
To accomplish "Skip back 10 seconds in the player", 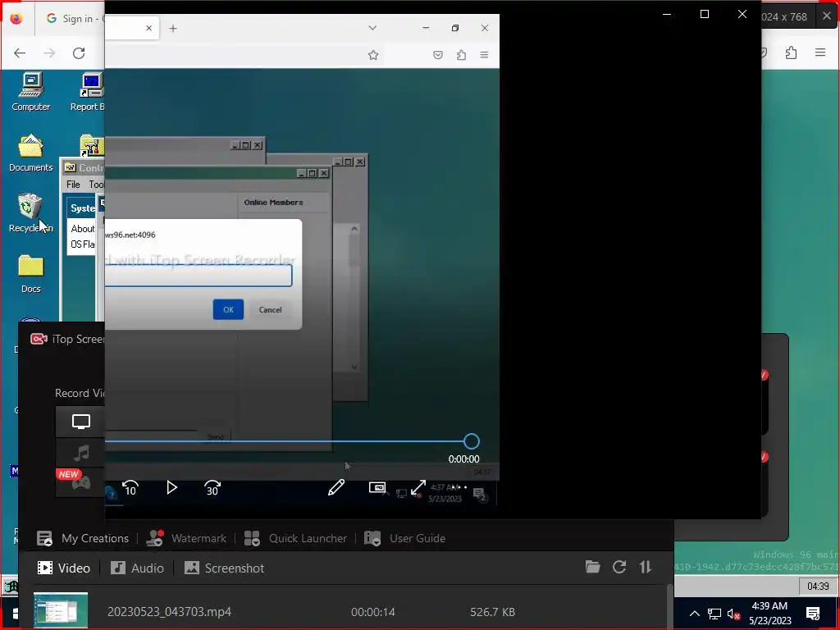I will (x=130, y=487).
